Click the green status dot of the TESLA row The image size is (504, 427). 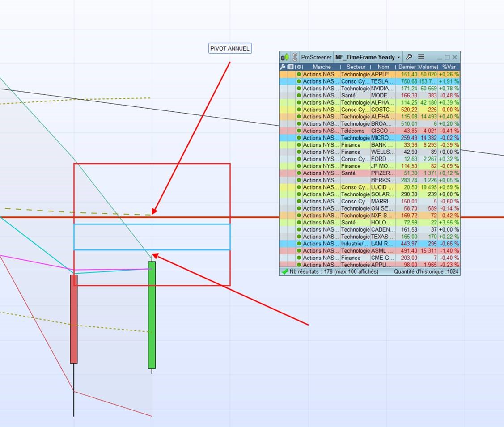click(299, 81)
